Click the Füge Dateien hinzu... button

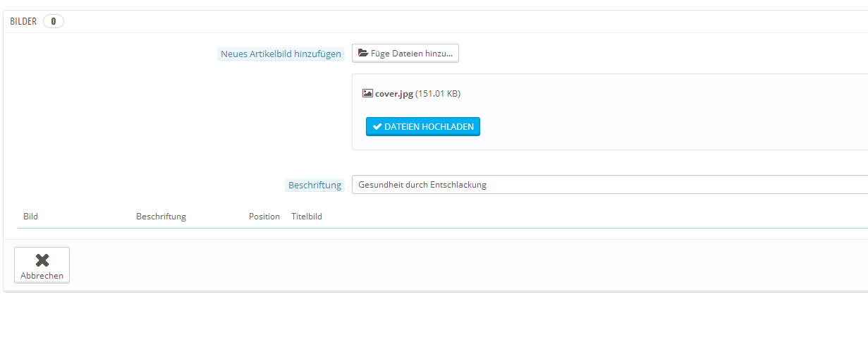[x=405, y=53]
